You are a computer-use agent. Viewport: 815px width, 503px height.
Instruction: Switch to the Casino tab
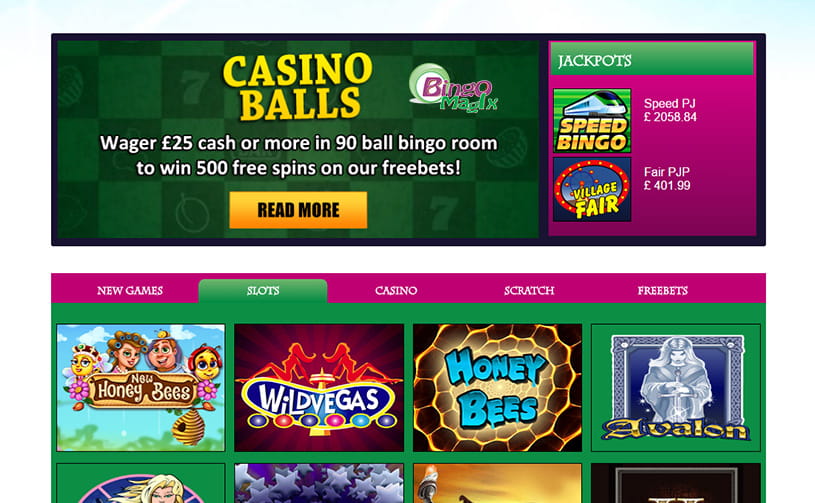(396, 290)
